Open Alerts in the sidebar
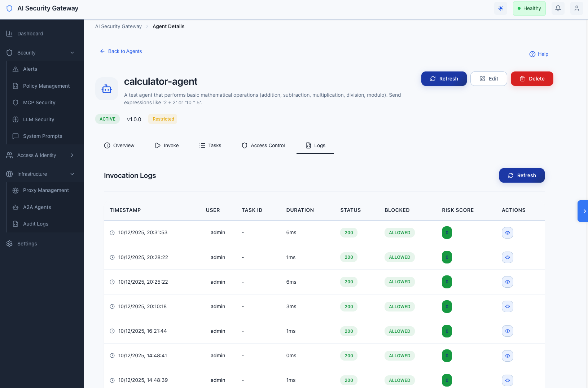This screenshot has width=588, height=388. [30, 69]
